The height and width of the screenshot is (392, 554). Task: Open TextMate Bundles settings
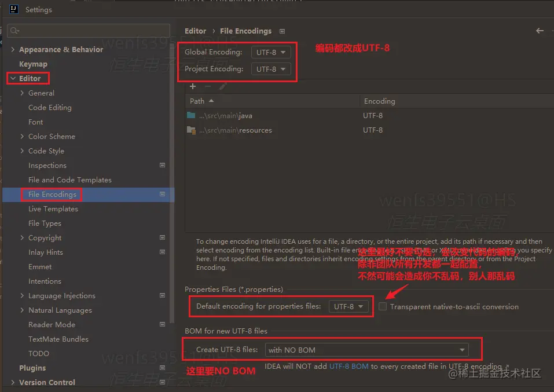click(58, 339)
